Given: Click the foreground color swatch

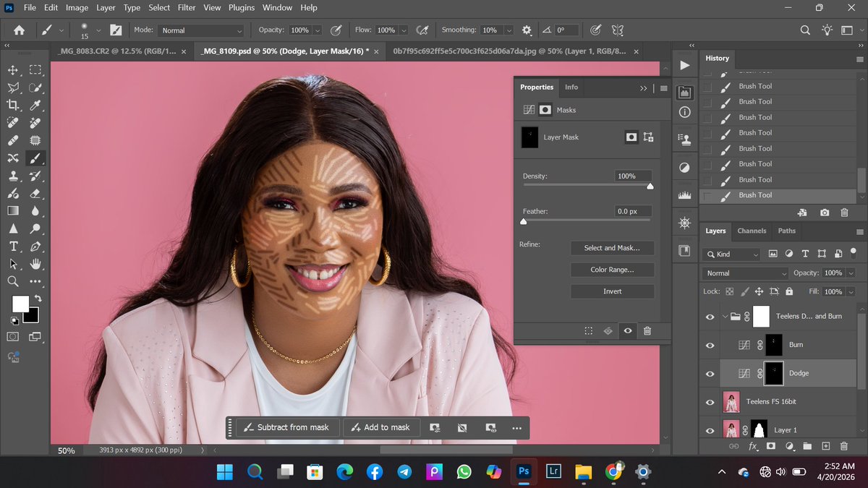Looking at the screenshot, I should [20, 304].
